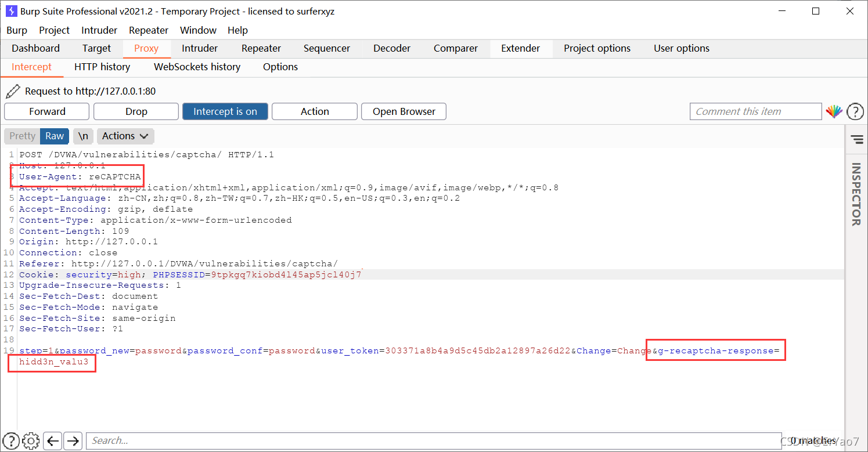Image resolution: width=868 pixels, height=452 pixels.
Task: Open search settings gear icon
Action: coord(31,440)
